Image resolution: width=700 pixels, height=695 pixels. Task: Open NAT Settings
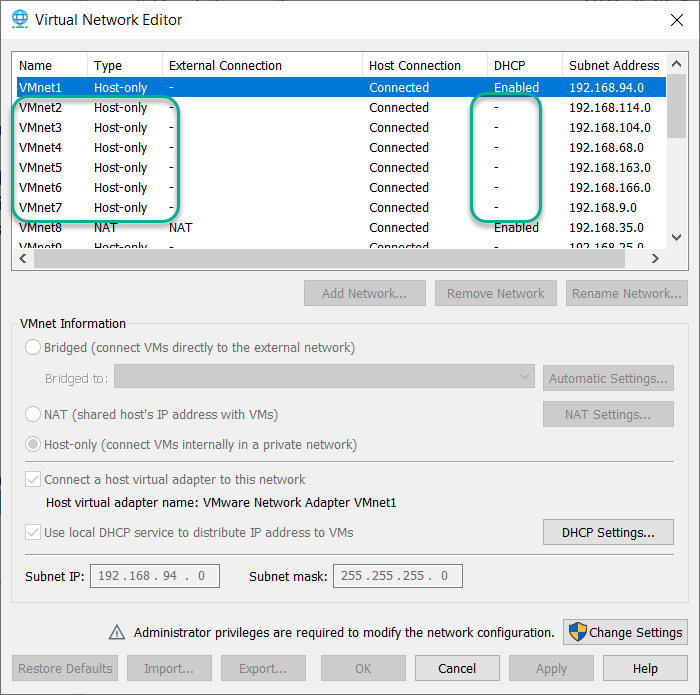(608, 414)
